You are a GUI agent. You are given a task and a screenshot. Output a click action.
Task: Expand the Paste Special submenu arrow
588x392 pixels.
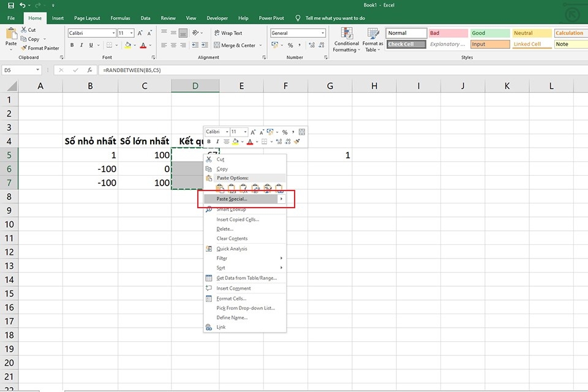pyautogui.click(x=281, y=199)
